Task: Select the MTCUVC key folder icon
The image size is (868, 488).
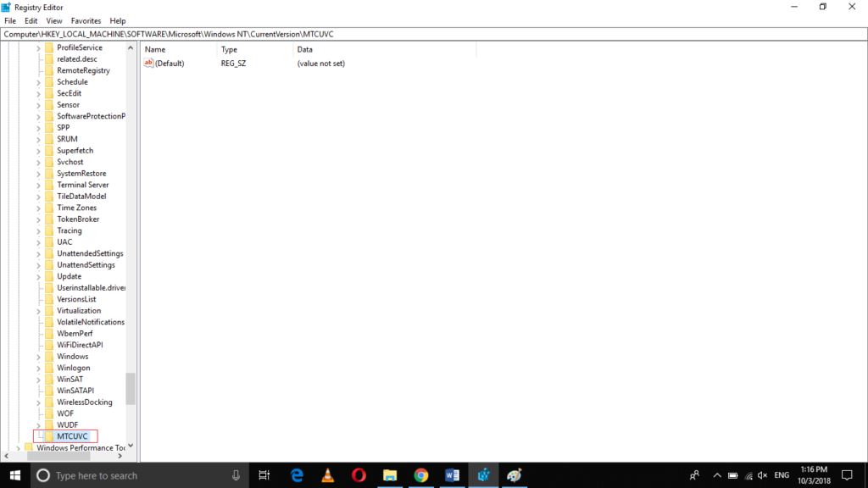Action: pyautogui.click(x=50, y=436)
